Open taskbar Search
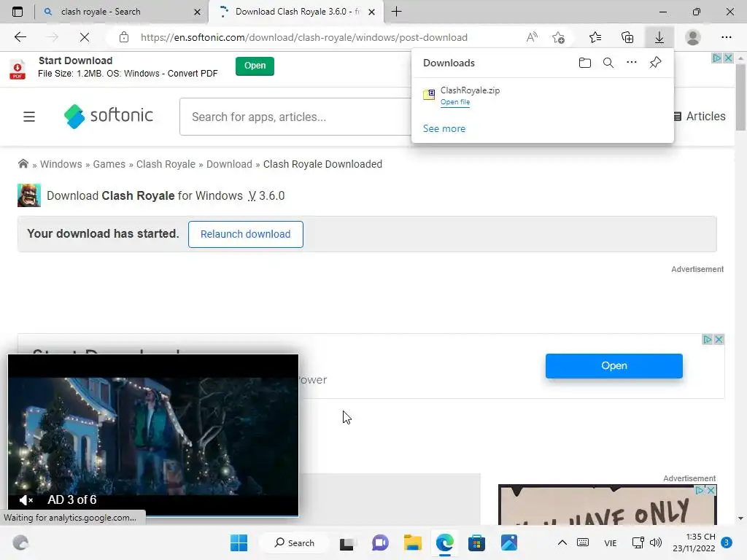747x560 pixels. click(295, 542)
